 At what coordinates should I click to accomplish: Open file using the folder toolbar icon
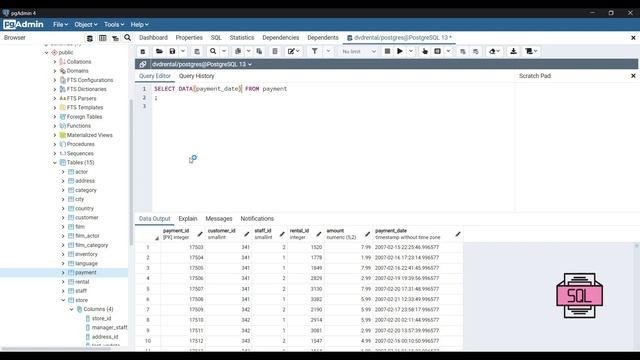[x=159, y=51]
